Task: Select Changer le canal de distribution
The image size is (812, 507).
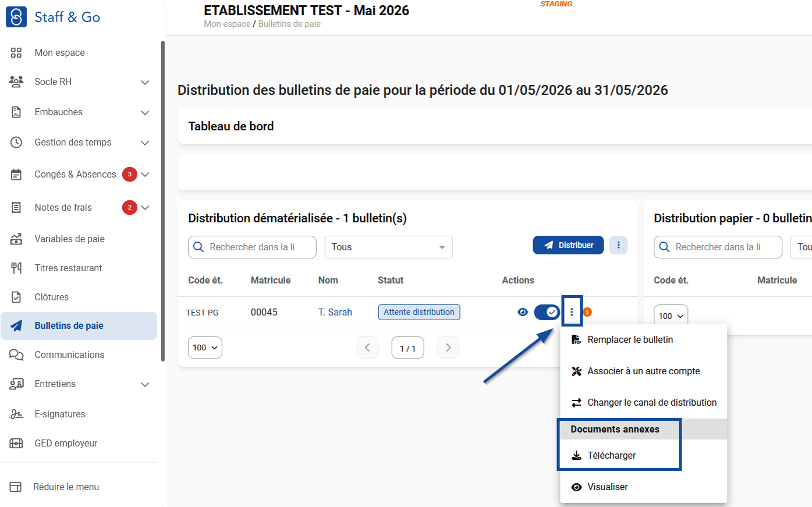Action: [x=643, y=402]
